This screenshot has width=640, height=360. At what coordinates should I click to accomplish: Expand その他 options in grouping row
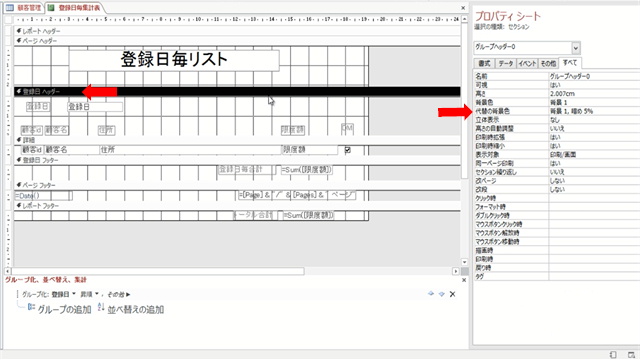tap(118, 294)
